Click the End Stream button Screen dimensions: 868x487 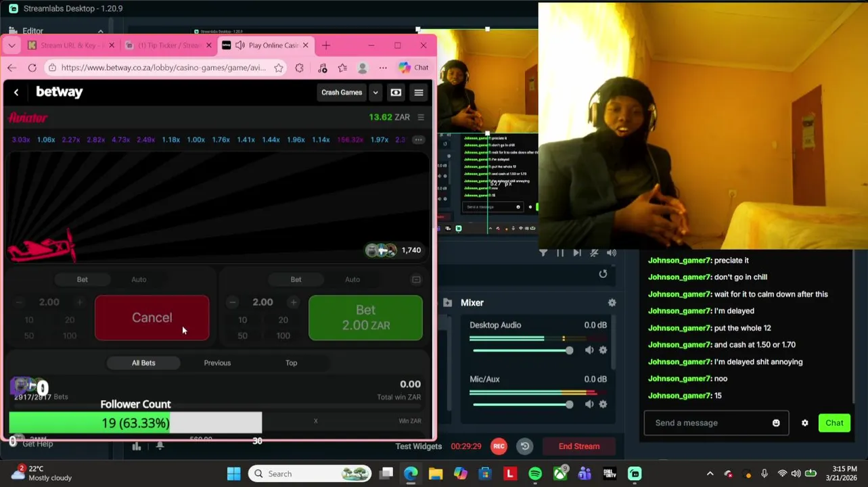click(579, 446)
